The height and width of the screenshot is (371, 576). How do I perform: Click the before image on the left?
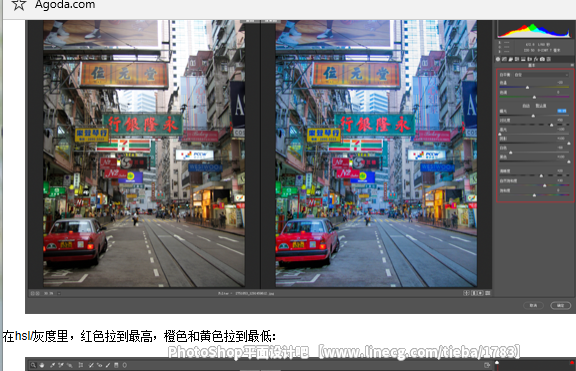click(144, 153)
